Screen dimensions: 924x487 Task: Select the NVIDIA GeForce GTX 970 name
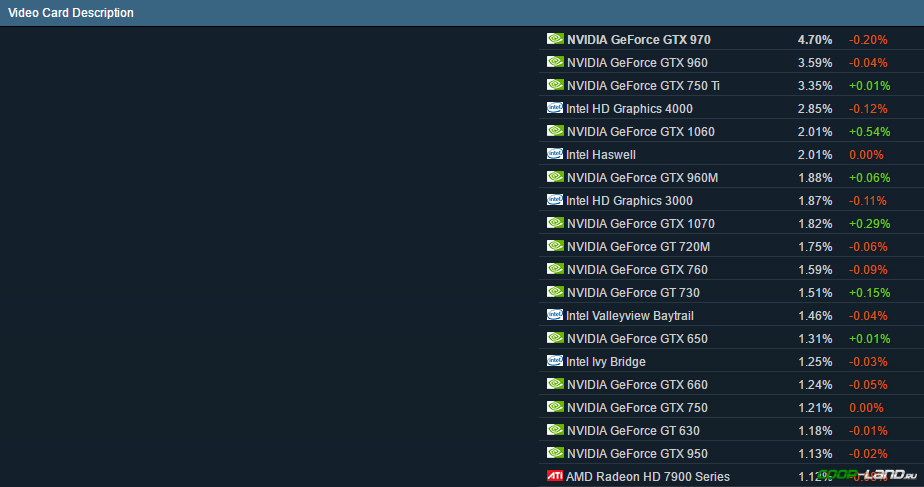pos(639,40)
